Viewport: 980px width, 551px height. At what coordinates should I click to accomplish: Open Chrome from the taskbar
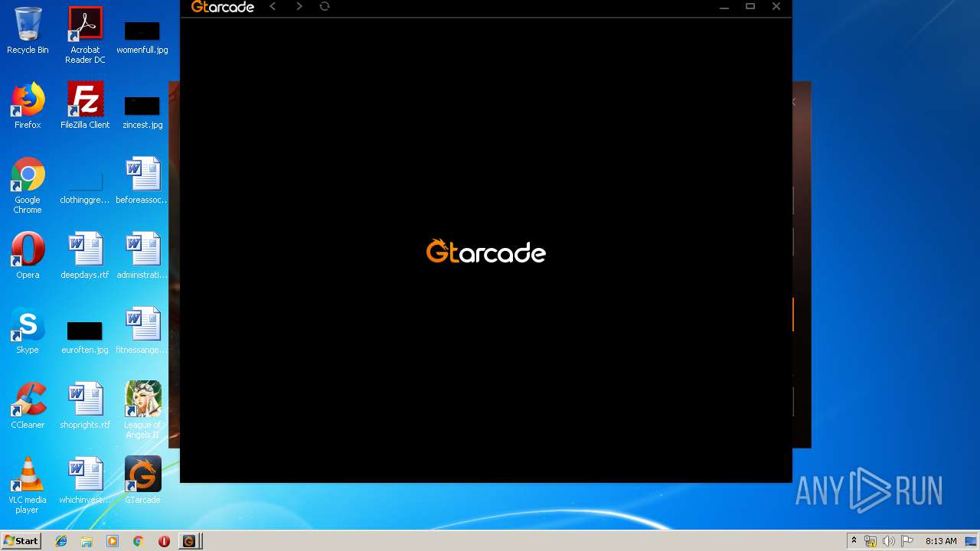point(138,541)
